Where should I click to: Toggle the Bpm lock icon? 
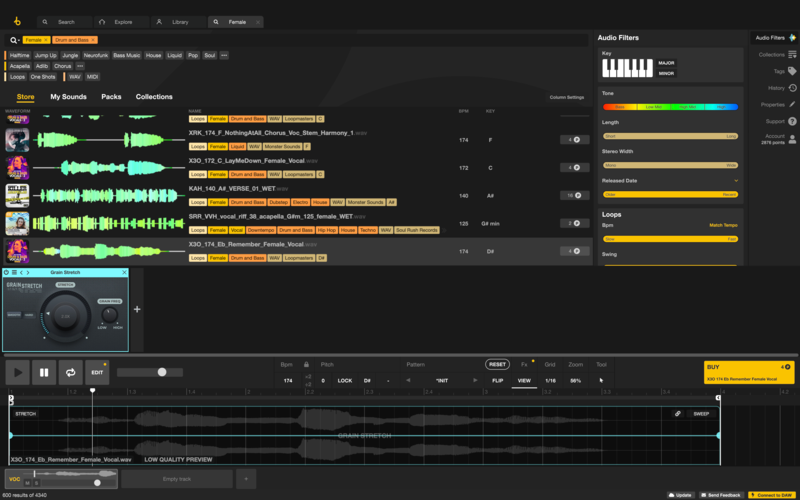point(306,364)
